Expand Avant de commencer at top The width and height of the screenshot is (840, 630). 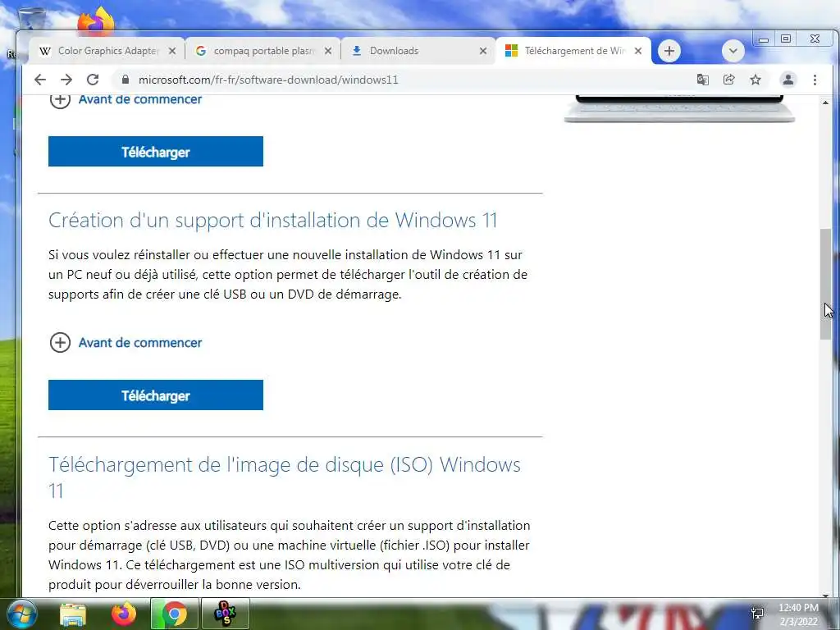click(x=126, y=99)
